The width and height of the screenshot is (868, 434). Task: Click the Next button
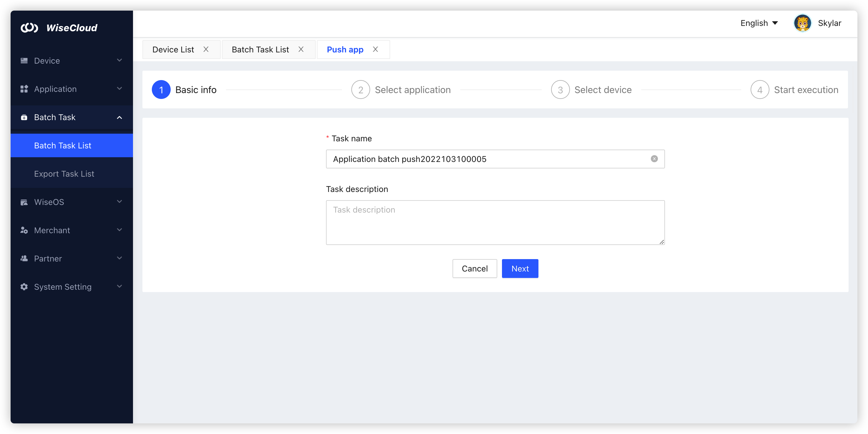tap(520, 269)
